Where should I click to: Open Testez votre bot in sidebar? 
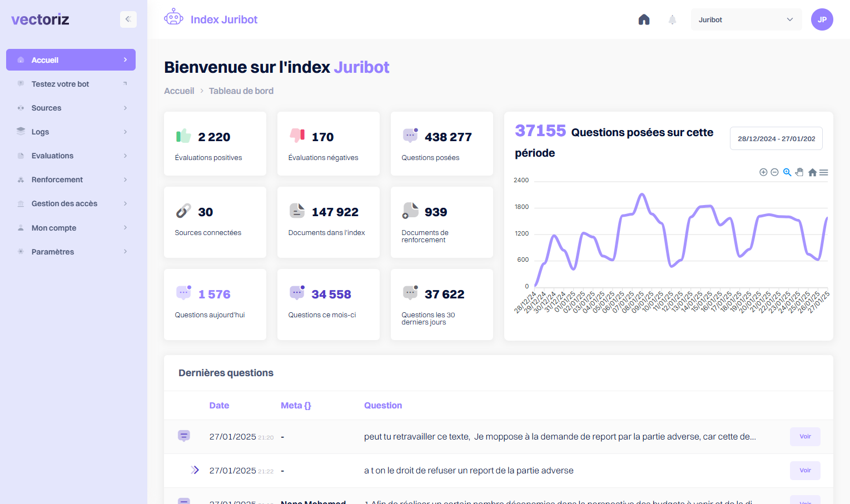[x=71, y=84]
